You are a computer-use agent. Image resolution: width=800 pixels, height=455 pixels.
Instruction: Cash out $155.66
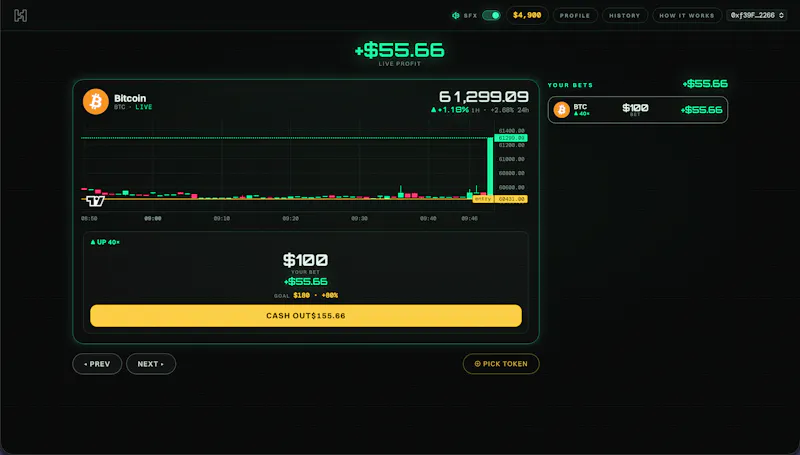click(306, 316)
